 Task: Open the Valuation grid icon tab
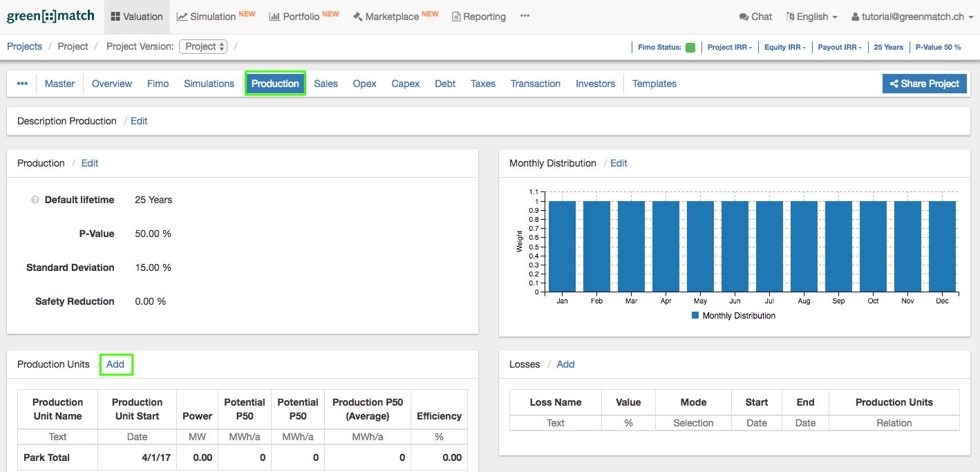[x=137, y=17]
